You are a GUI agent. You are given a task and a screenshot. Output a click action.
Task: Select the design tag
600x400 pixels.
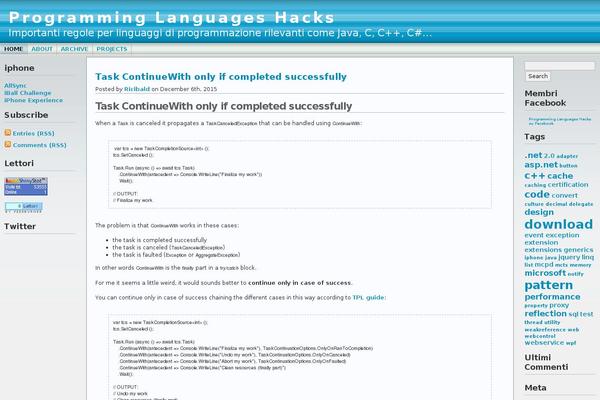pyautogui.click(x=539, y=212)
